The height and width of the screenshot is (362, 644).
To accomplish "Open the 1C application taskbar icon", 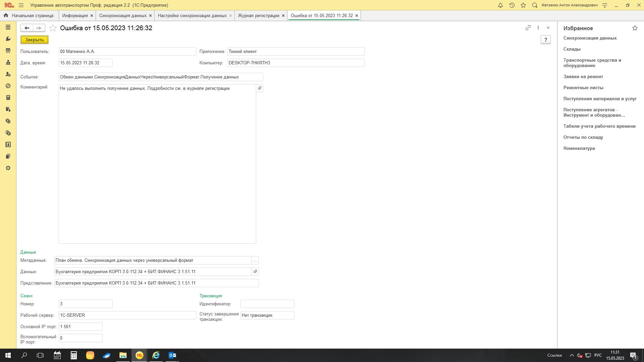I will tap(140, 355).
